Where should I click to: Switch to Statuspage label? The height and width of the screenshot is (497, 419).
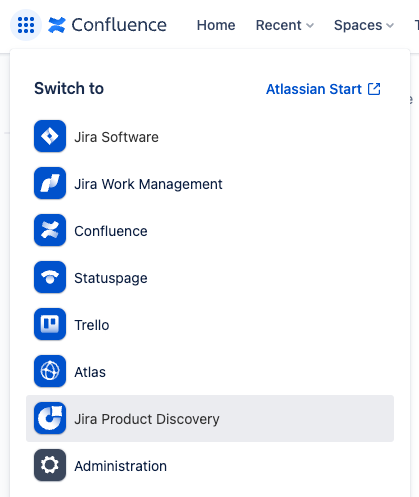[111, 278]
